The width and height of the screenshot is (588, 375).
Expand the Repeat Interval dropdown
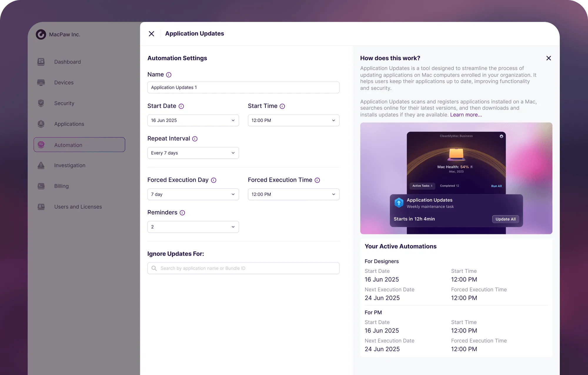coord(193,153)
